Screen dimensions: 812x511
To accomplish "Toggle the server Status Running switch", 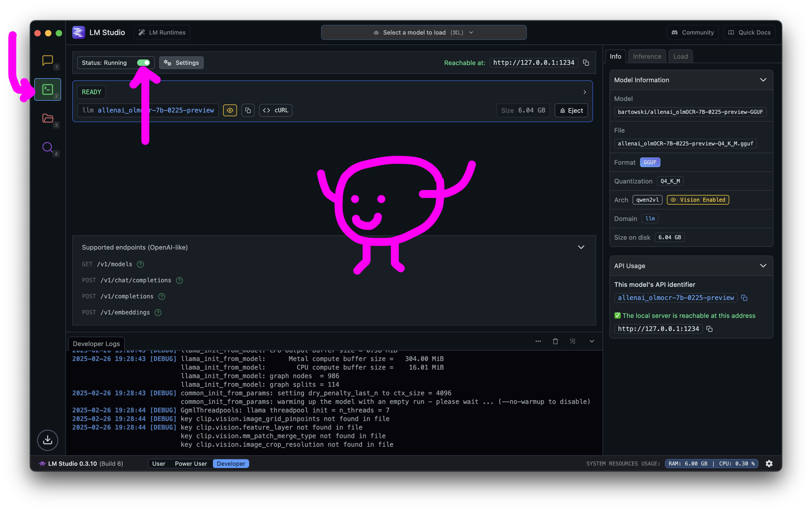I will click(143, 63).
